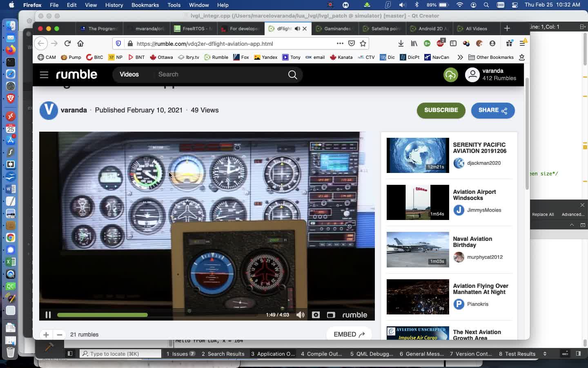Click Qt Creator Type to locate field
Image resolution: width=588 pixels, height=368 pixels.
click(121, 354)
